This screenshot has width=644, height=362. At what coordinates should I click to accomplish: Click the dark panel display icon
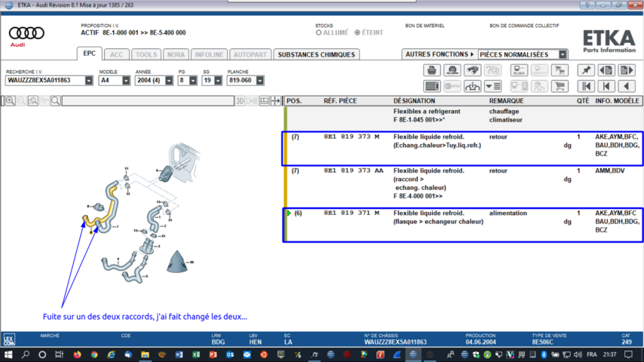[431, 86]
